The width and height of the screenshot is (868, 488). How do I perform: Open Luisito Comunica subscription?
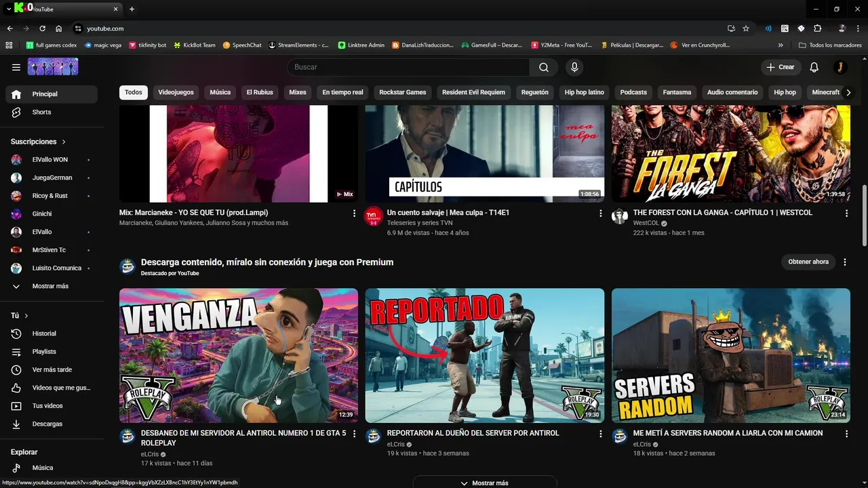pos(52,268)
